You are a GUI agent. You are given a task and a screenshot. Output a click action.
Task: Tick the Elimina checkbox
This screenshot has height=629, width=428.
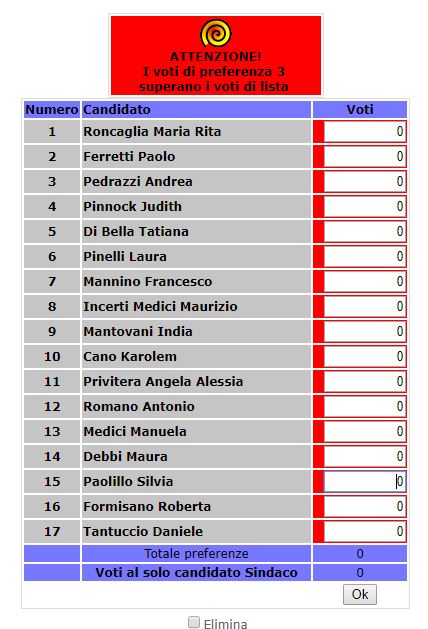[194, 622]
